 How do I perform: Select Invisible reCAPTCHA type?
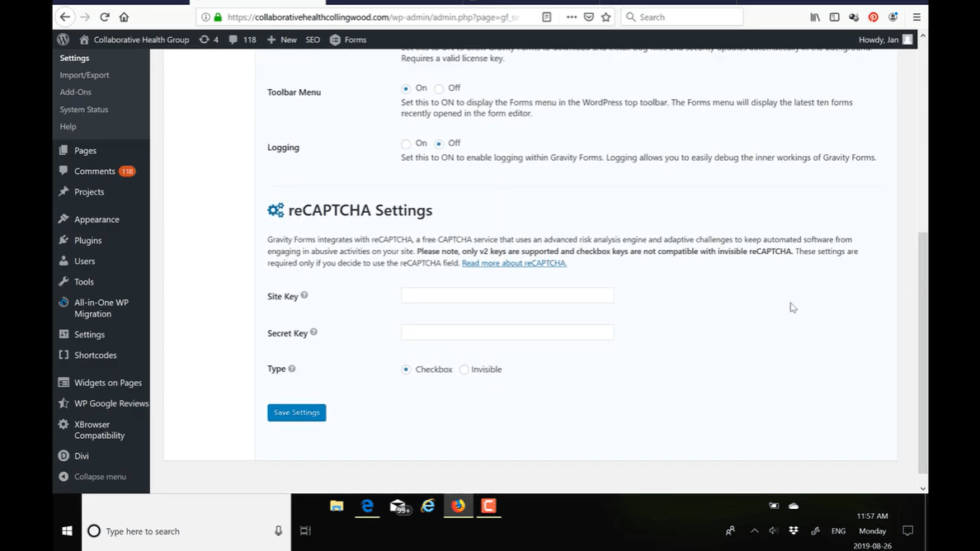[x=464, y=369]
